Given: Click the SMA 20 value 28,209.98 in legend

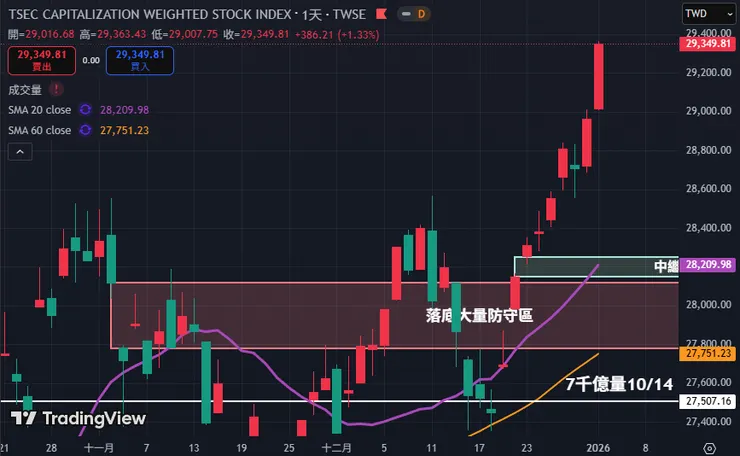Looking at the screenshot, I should point(125,110).
